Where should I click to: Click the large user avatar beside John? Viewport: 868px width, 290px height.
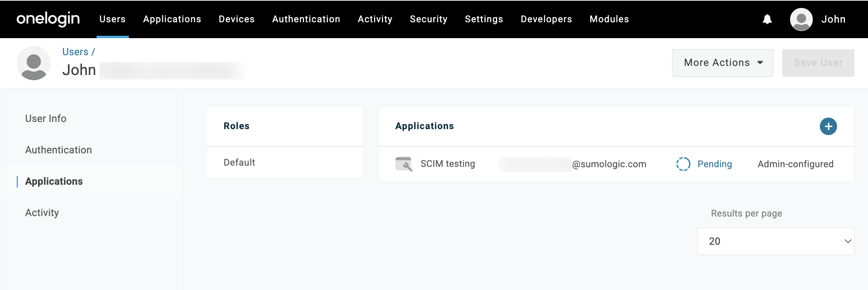click(34, 63)
